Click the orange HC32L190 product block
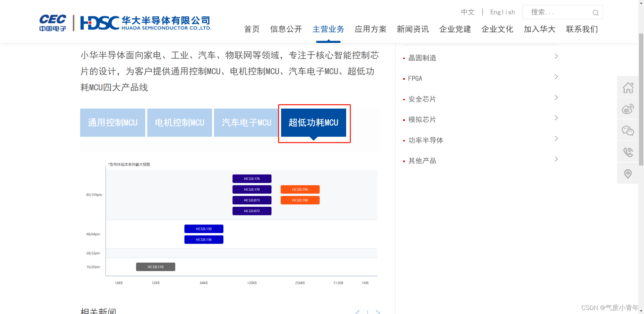Image resolution: width=644 pixels, height=314 pixels. click(300, 200)
